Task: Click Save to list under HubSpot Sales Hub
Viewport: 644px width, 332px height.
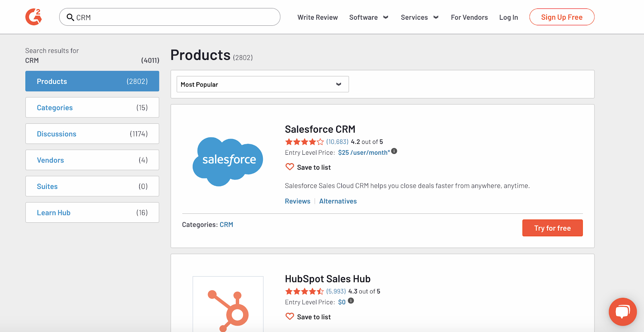Action: 314,317
